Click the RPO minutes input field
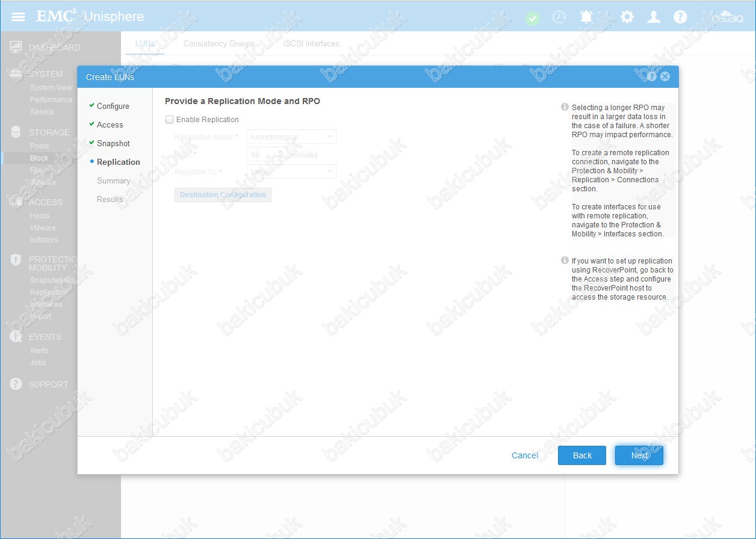This screenshot has height=539, width=756. tap(266, 155)
